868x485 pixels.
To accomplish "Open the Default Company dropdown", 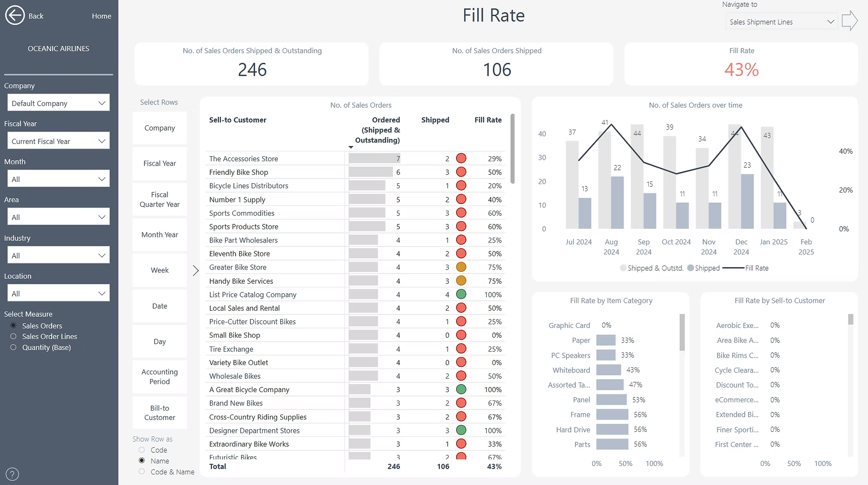I will click(58, 103).
